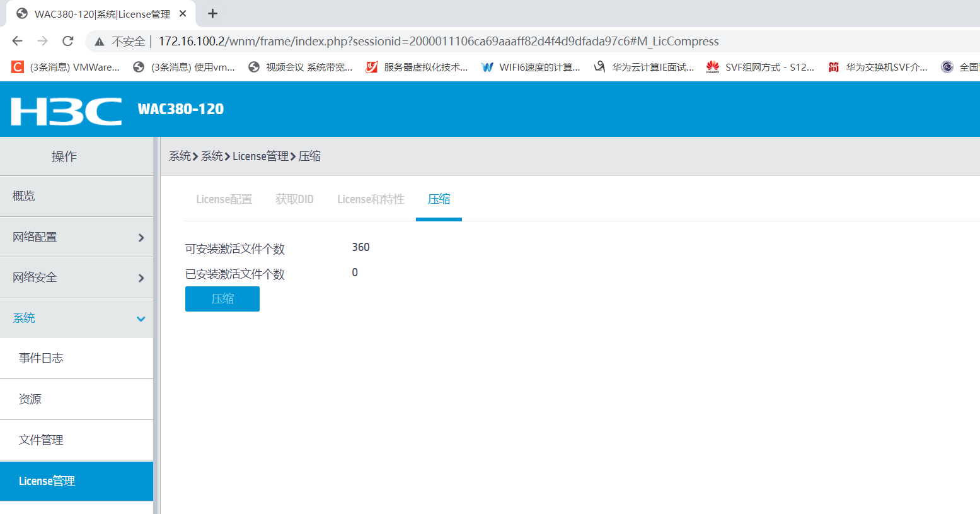The width and height of the screenshot is (980, 514).
Task: Open the VMWare bookmark with red C icon
Action: click(x=66, y=67)
